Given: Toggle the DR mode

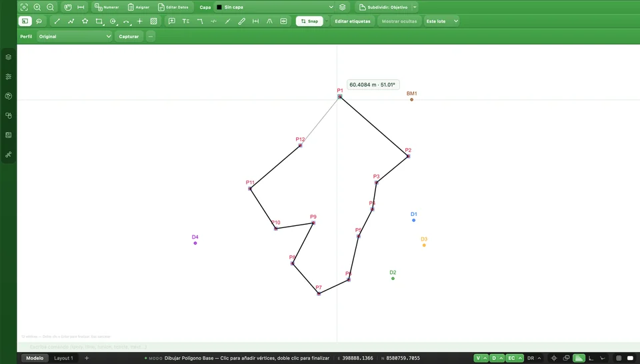Looking at the screenshot, I should point(531,358).
